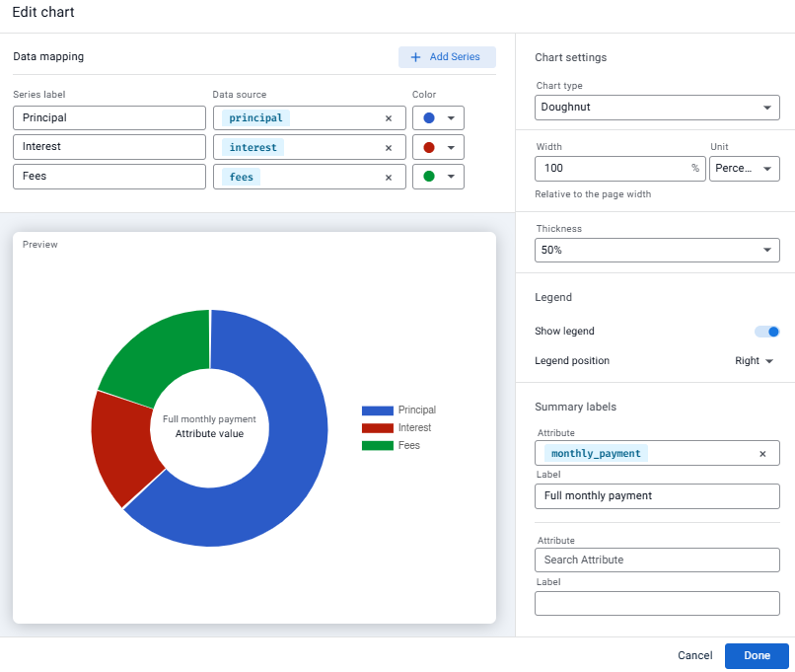
Task: Click the plus icon in Add Series
Action: (x=415, y=57)
